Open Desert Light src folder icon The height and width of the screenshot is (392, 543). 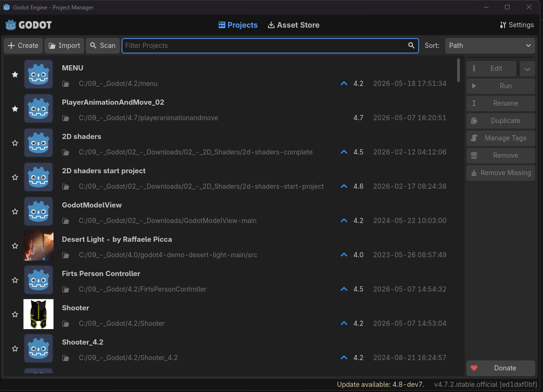(65, 255)
